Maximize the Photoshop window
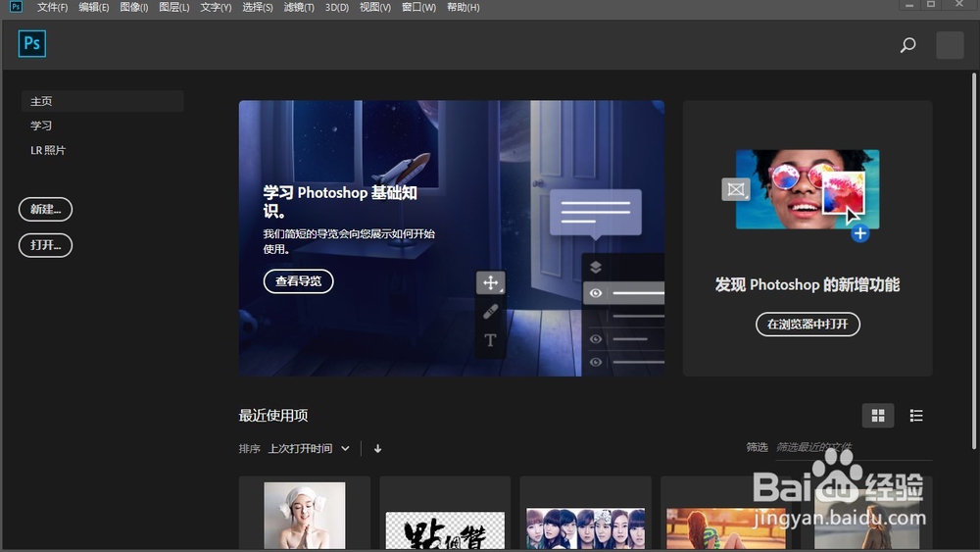Screen dimensions: 980x552 click(x=931, y=5)
